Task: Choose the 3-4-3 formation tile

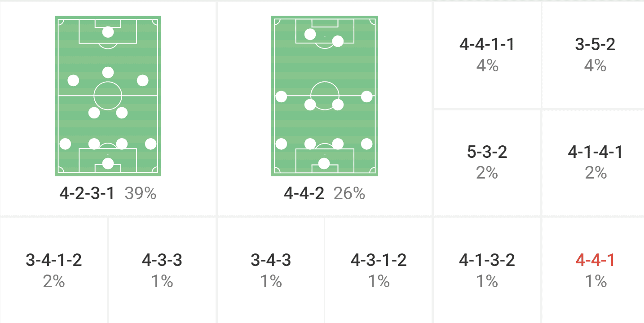Action: pyautogui.click(x=271, y=270)
